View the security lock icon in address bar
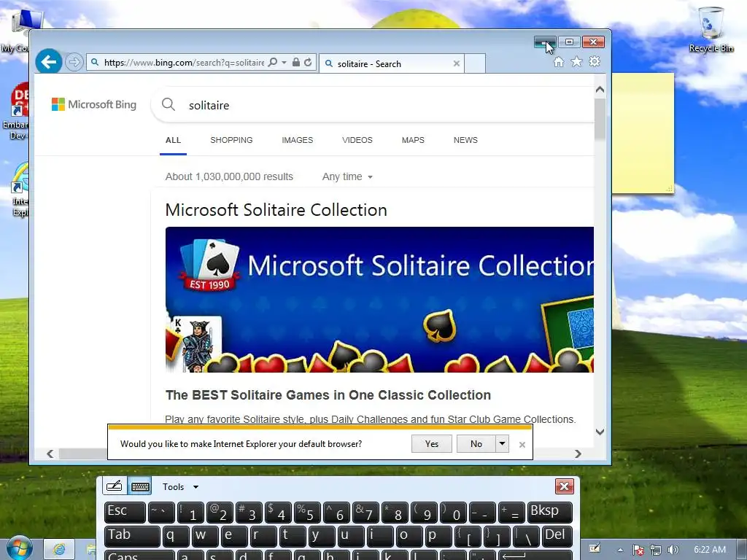Image resolution: width=747 pixels, height=560 pixels. (x=296, y=63)
